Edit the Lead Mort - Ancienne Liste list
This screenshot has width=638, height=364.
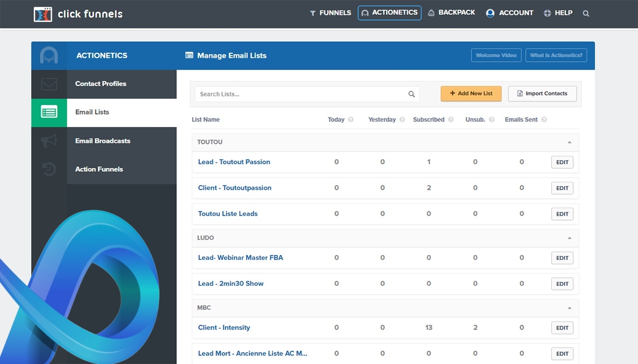click(x=562, y=354)
